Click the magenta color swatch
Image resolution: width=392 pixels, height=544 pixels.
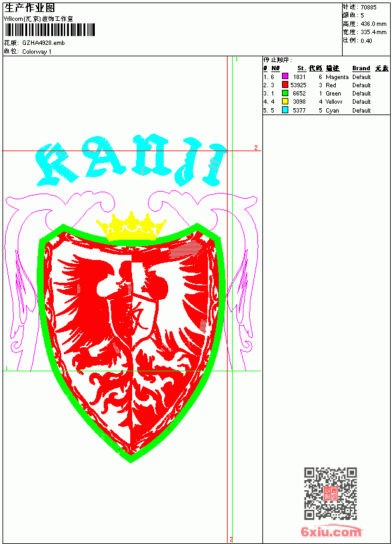click(285, 76)
